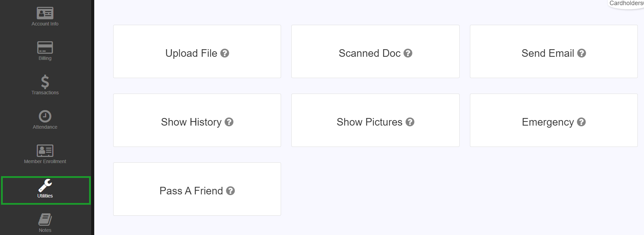Open the Emergency card
The height and width of the screenshot is (235, 644).
pos(554,120)
